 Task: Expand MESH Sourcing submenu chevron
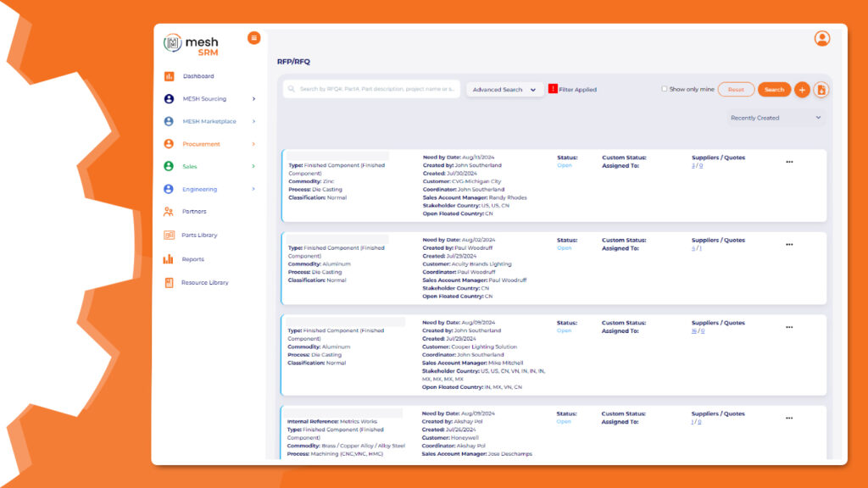tap(253, 98)
